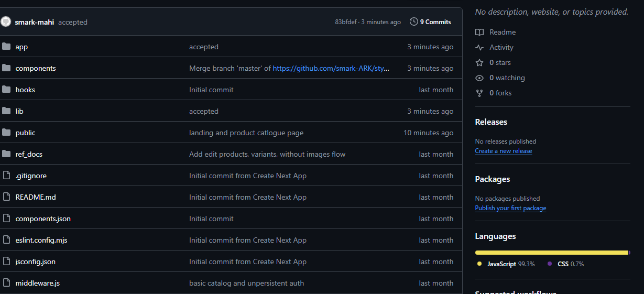Click the app folder icon
644x294 pixels.
6,47
